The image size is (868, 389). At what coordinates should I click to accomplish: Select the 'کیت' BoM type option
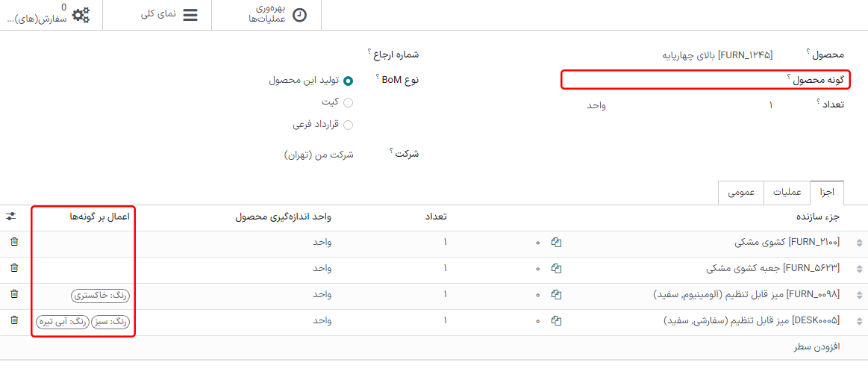(348, 103)
